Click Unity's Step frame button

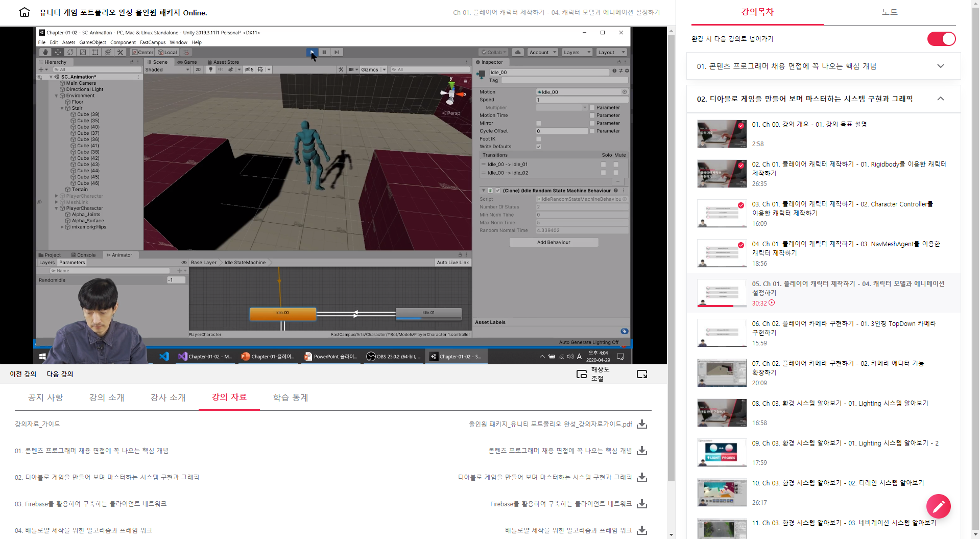(x=337, y=52)
